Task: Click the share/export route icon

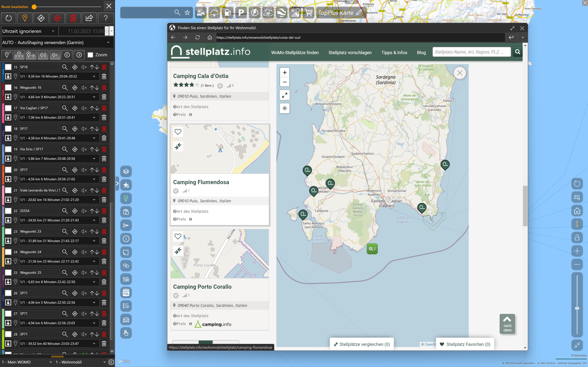Action: [89, 18]
